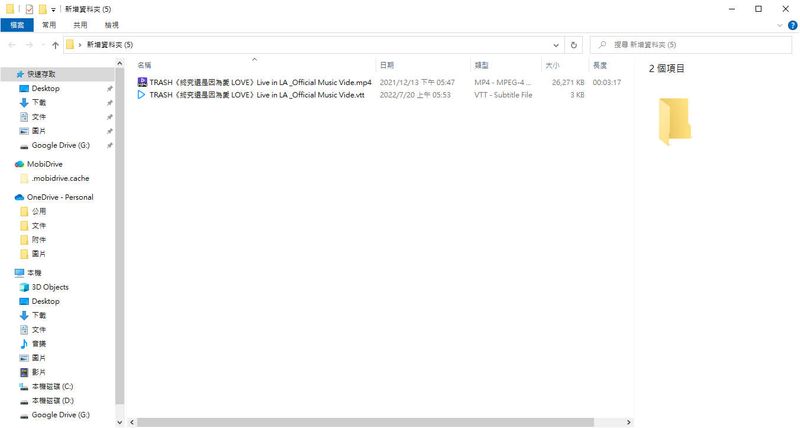Viewport: 800px width, 428px height.
Task: Click the Up one level arrow icon
Action: pos(55,45)
